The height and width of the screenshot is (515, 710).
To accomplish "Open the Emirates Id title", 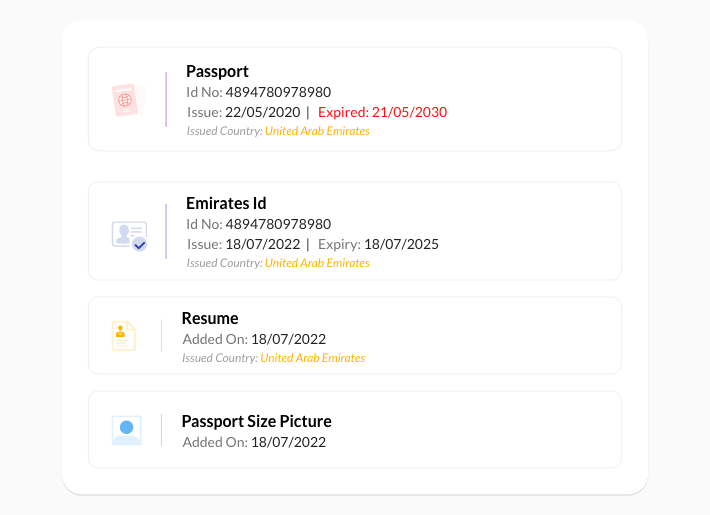I will click(226, 203).
